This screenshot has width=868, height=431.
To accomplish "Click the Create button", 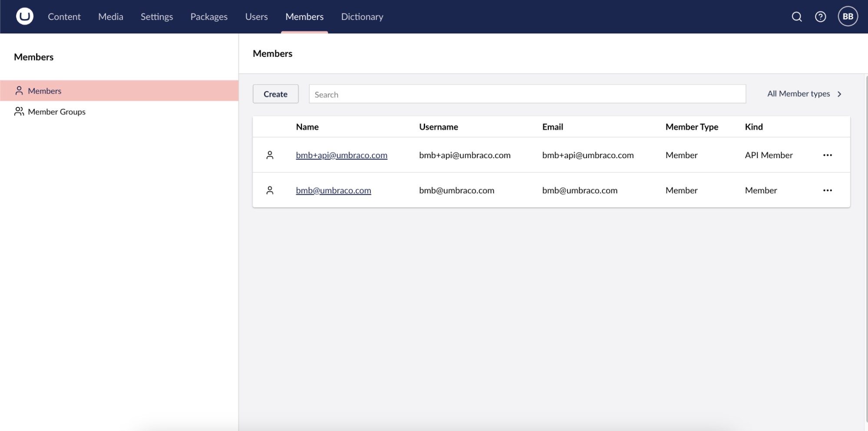I will [x=275, y=93].
